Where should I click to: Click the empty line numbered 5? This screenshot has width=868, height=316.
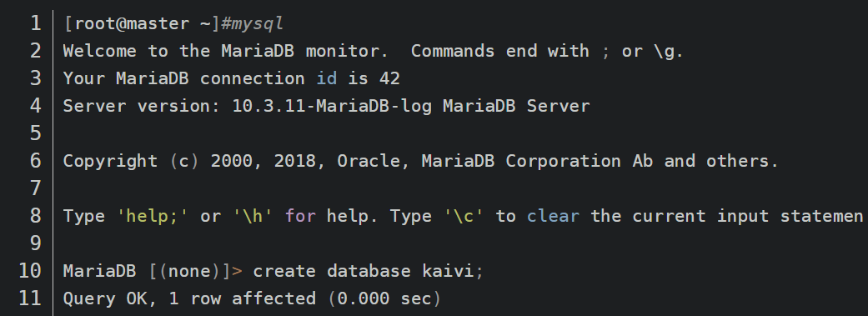(459, 133)
